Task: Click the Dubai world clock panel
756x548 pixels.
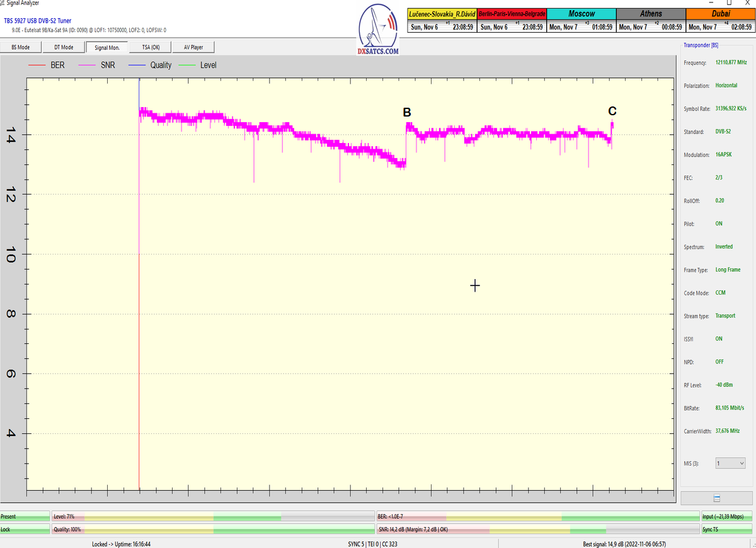Action: point(721,21)
